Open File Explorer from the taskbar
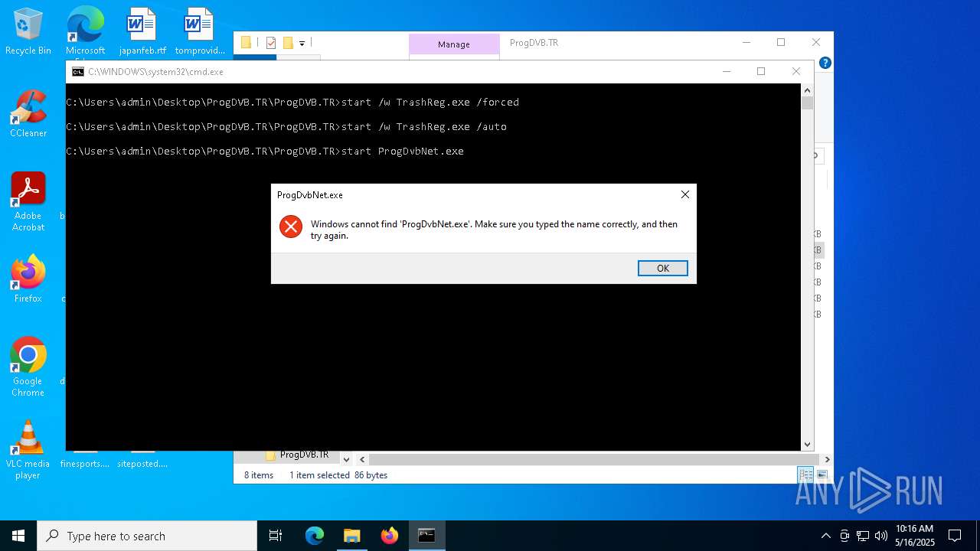 pos(351,536)
